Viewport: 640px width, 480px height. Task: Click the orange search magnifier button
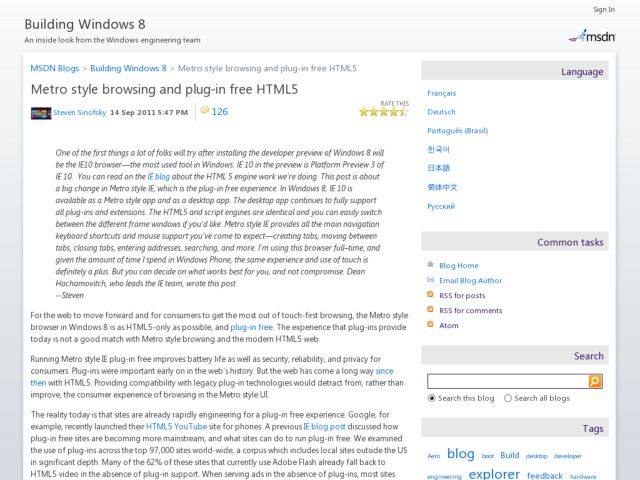(595, 381)
